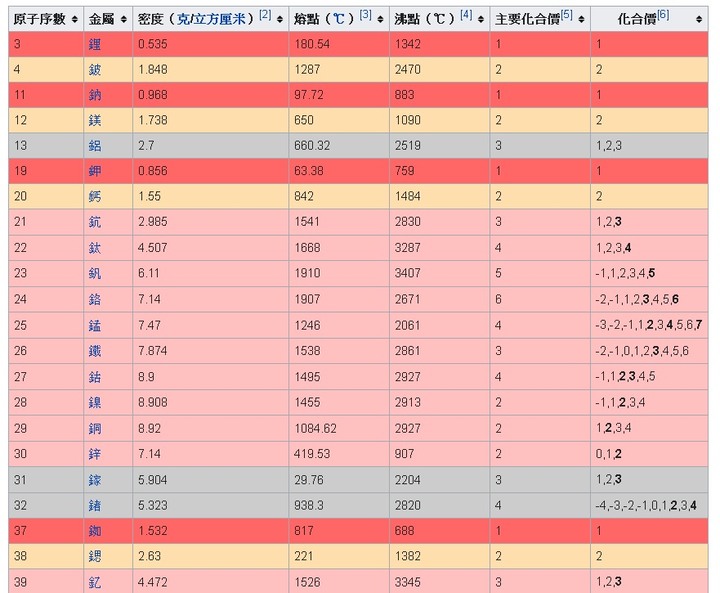Screen dimensions: 720x593
Task: Open the 鈧 element link
Action: 95,222
